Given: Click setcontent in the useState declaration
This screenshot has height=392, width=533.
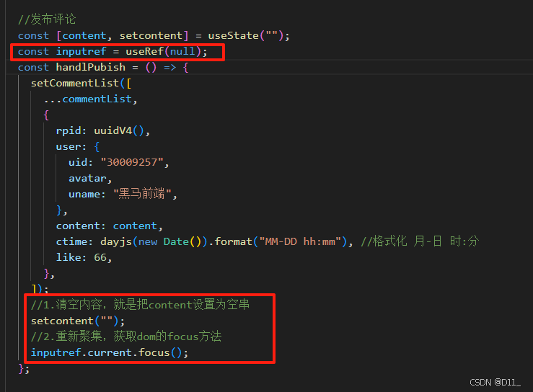Looking at the screenshot, I should tap(151, 35).
